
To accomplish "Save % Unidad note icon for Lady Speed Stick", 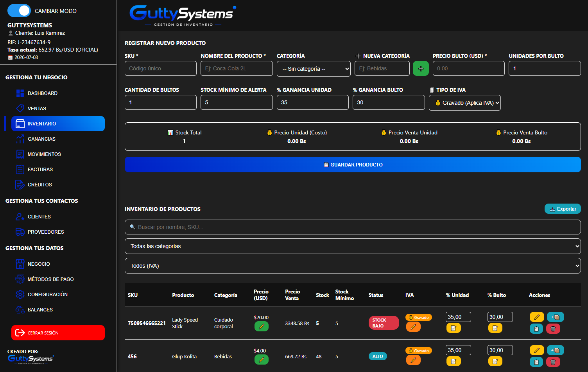I will pos(454,328).
